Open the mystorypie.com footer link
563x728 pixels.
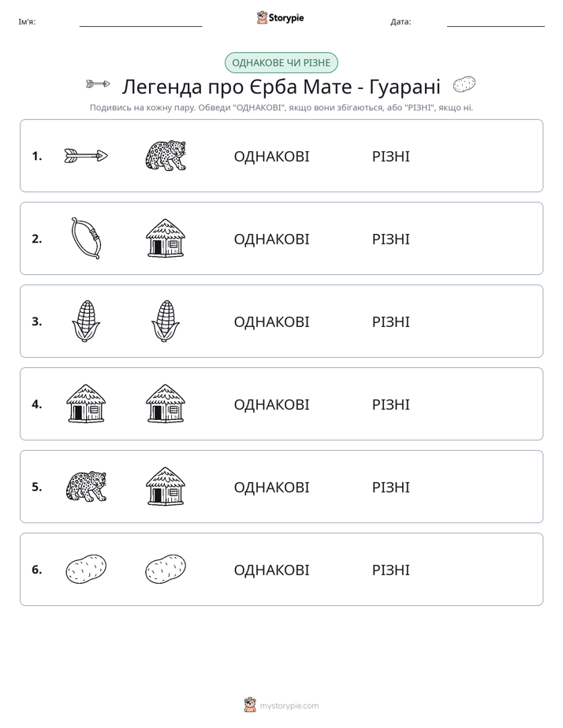coord(281,705)
